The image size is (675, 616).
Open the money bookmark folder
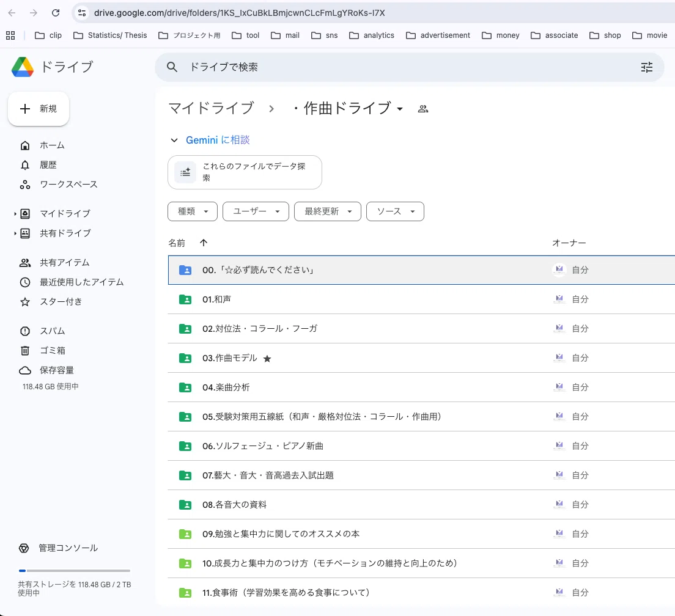501,35
